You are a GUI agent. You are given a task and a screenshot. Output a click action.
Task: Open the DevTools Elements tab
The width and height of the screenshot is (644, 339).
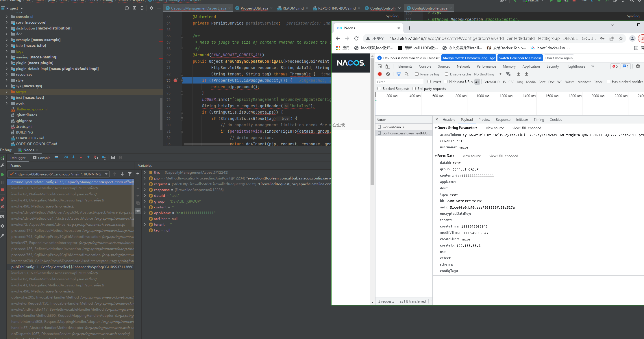(405, 66)
